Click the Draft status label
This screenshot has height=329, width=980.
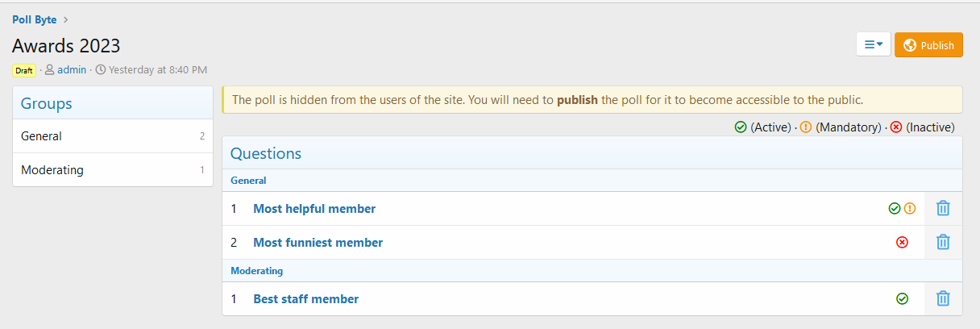coord(24,70)
